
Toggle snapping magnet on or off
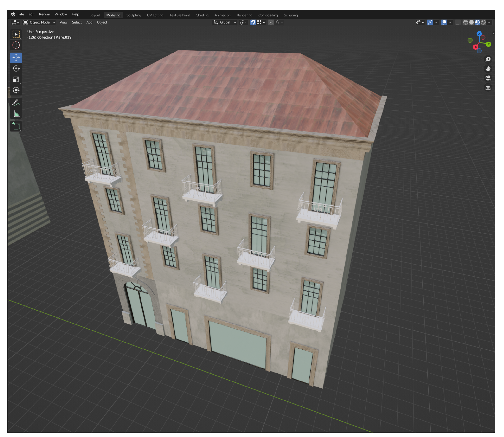pos(253,22)
